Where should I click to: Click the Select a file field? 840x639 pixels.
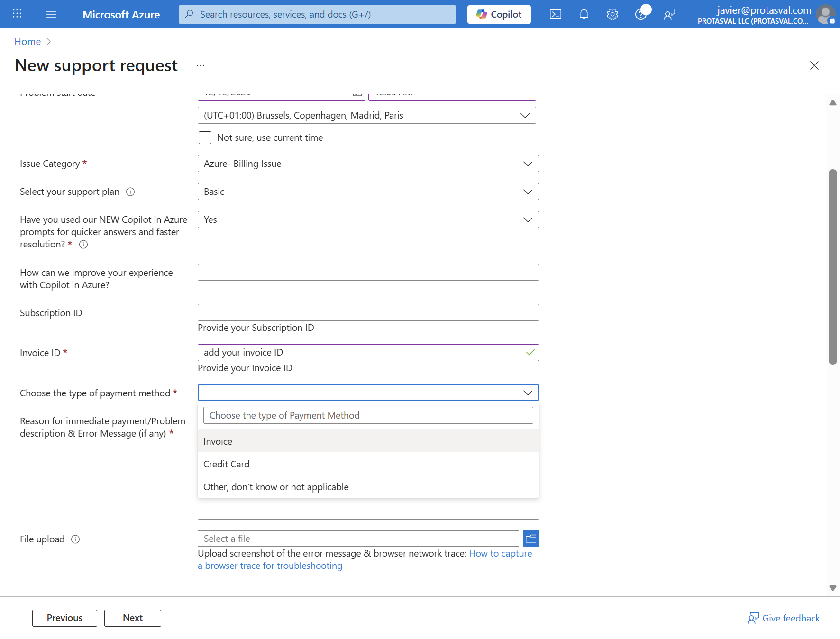[x=358, y=539]
